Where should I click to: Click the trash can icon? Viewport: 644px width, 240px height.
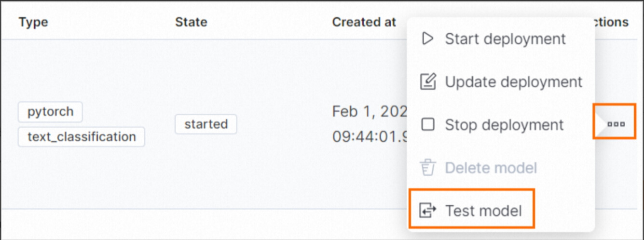[x=428, y=168]
